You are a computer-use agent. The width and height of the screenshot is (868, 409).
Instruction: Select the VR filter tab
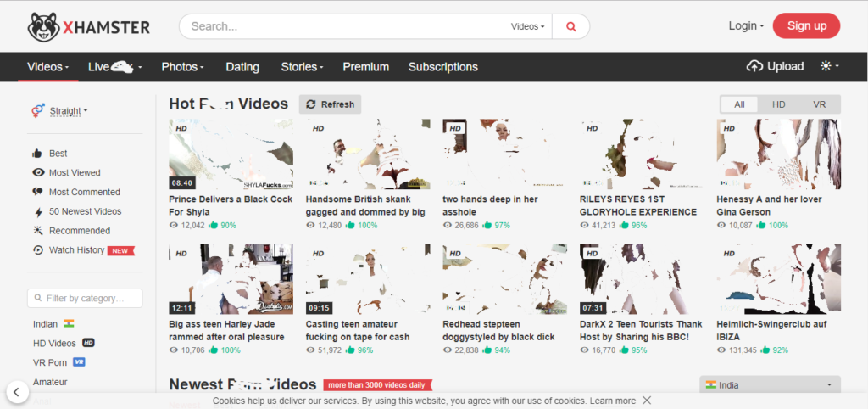coord(820,104)
